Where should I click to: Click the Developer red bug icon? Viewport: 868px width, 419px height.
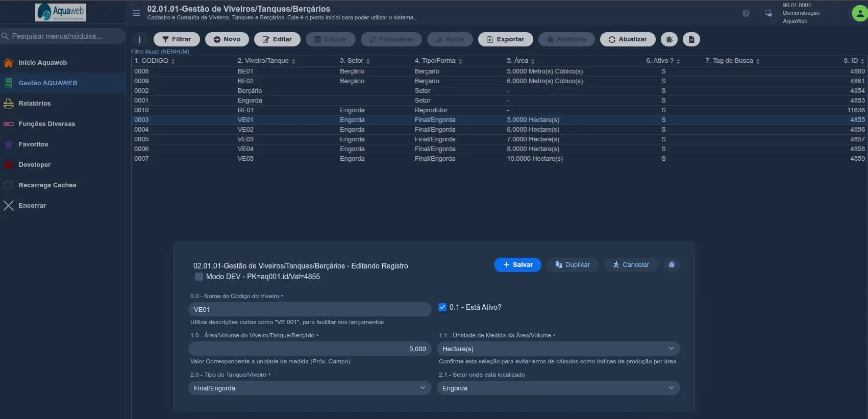point(9,165)
